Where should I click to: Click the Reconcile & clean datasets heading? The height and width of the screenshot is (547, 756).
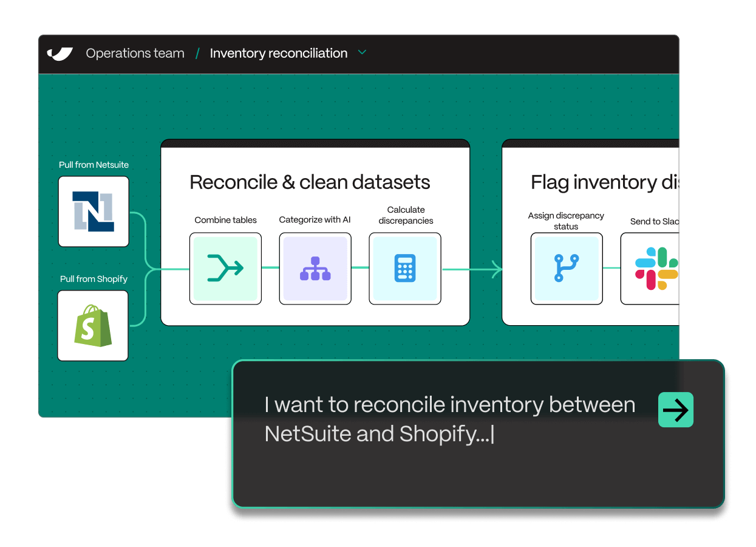[x=310, y=182]
